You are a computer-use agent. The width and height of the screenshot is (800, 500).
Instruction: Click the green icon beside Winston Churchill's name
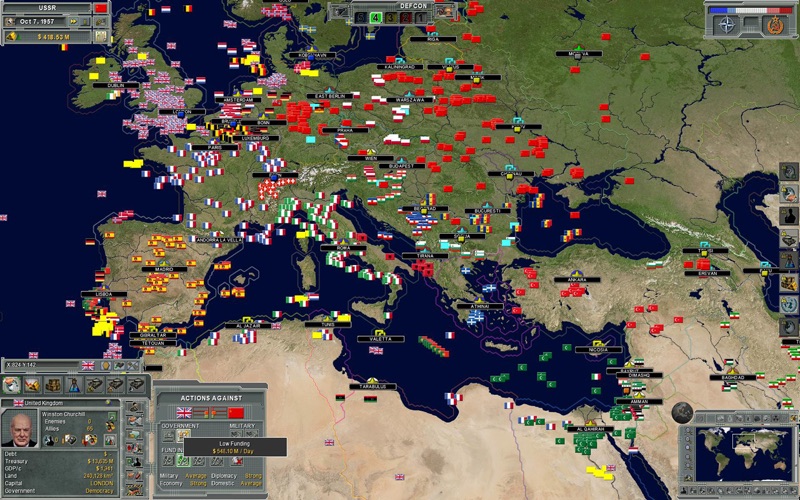click(112, 416)
